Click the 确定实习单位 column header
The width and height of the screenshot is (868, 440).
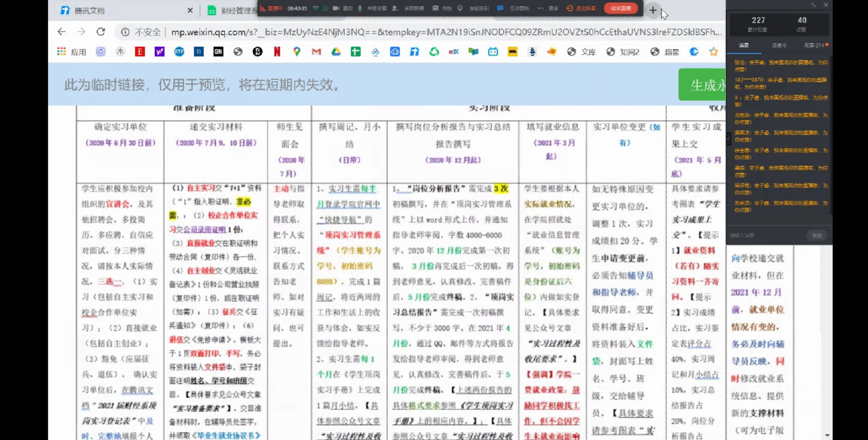[x=121, y=127]
